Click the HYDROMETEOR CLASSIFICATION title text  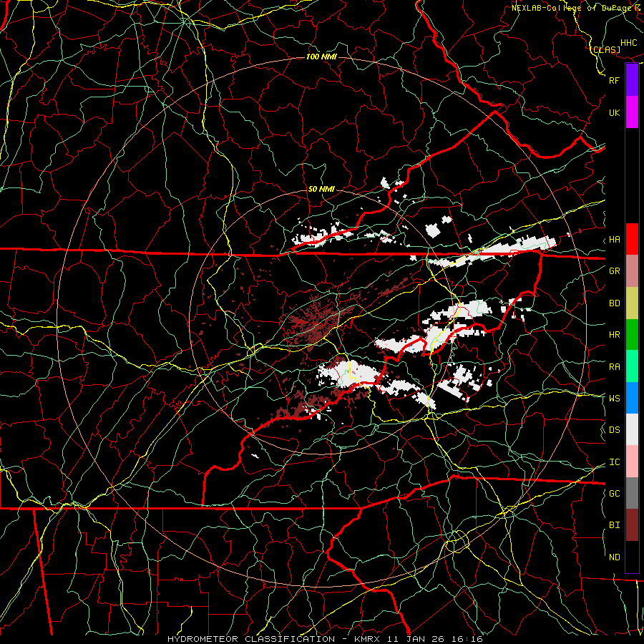tap(251, 639)
